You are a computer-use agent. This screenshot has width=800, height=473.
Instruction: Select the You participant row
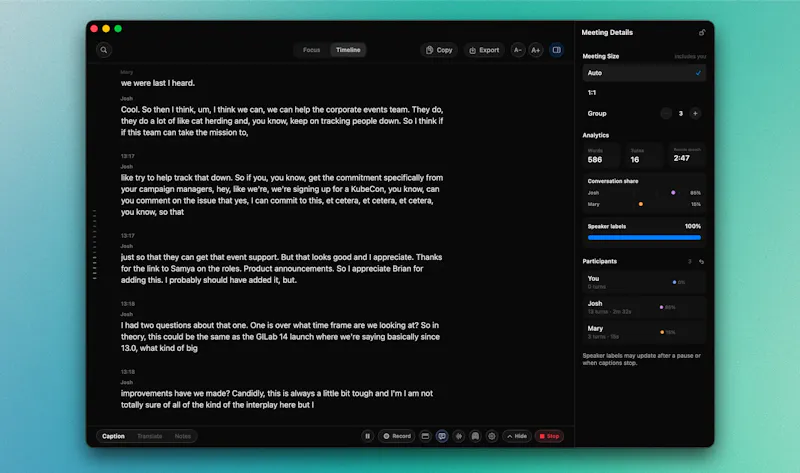tap(644, 282)
